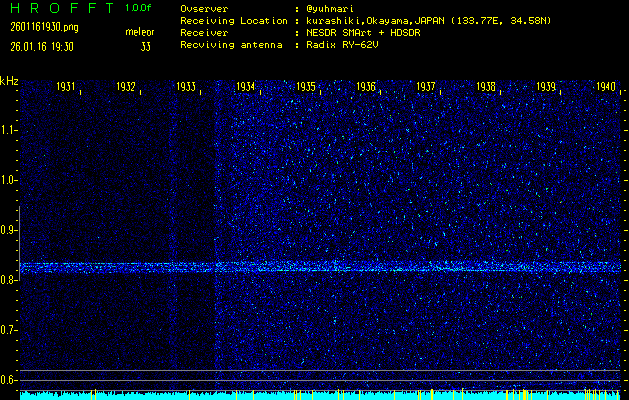This screenshot has height=400, width=629.
Task: Click the 1933 time marker
Action: coord(186,86)
